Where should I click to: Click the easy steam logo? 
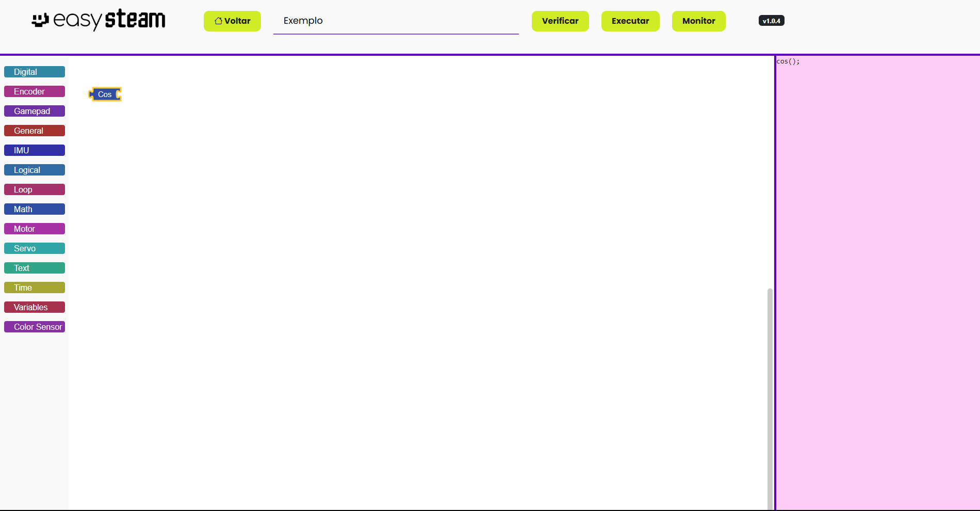(x=99, y=20)
